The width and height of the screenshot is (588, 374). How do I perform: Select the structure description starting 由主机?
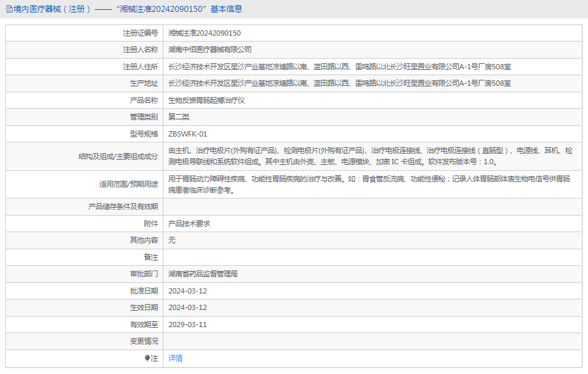click(370, 156)
